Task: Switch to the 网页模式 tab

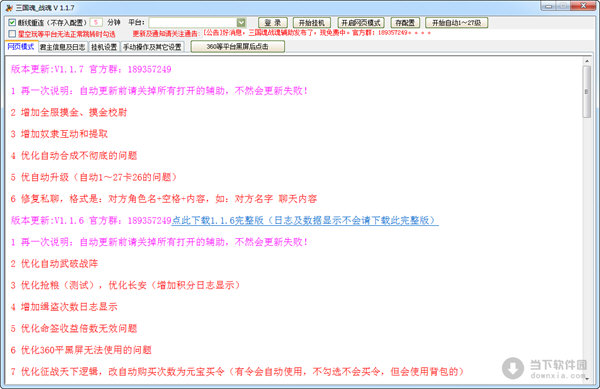Action: click(x=21, y=47)
